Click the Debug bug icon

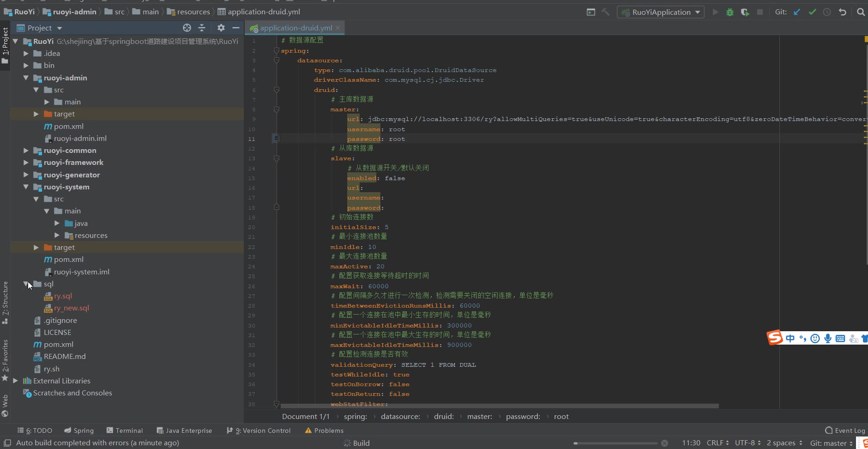point(730,12)
